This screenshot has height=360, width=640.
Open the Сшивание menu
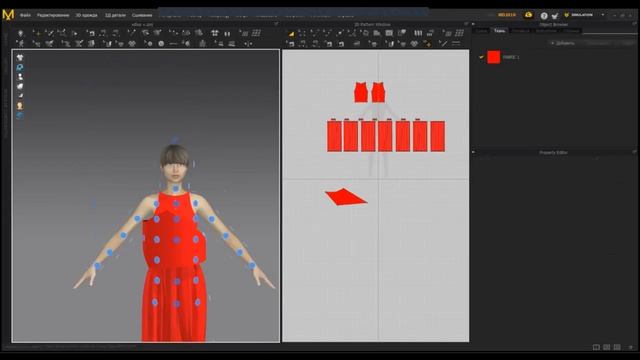click(142, 15)
